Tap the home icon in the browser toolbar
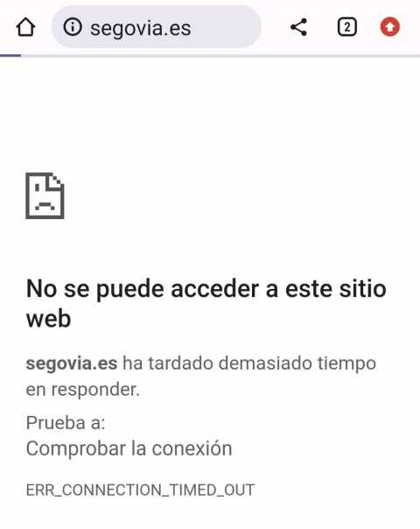 click(25, 27)
